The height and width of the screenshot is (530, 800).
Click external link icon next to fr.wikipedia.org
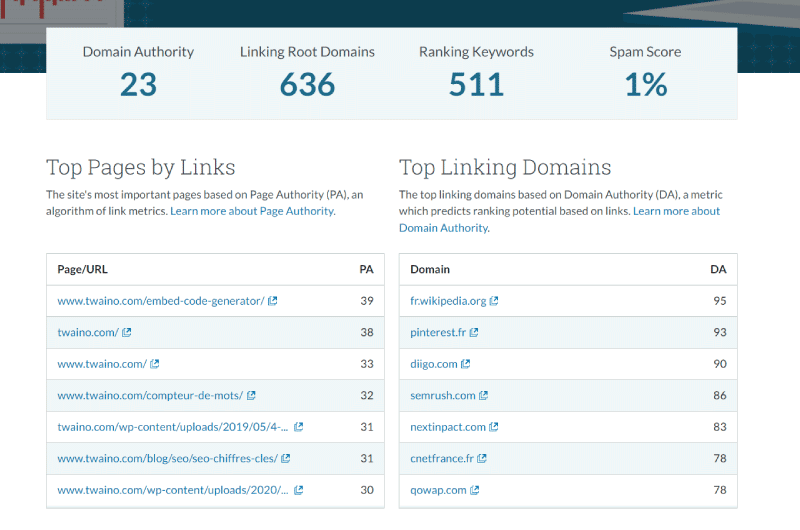click(x=494, y=301)
